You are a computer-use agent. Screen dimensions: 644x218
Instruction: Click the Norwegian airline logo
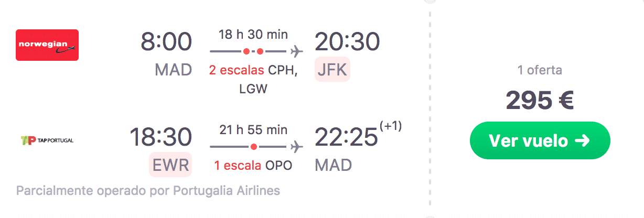(47, 45)
